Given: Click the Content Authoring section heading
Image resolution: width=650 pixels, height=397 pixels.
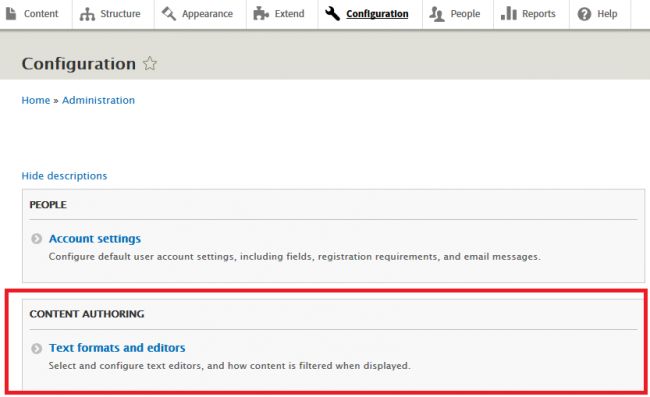Looking at the screenshot, I should (x=87, y=314).
